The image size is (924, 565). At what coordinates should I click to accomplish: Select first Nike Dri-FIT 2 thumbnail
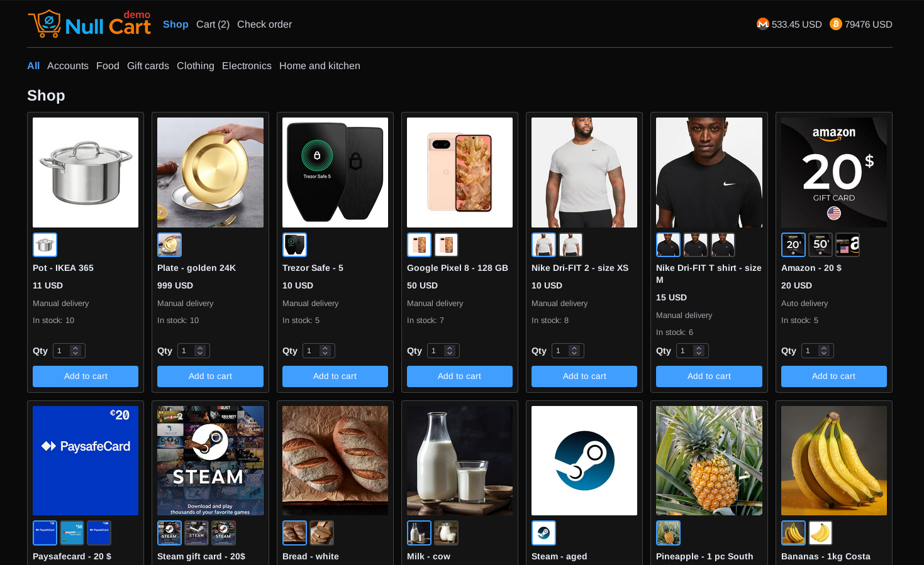(543, 244)
